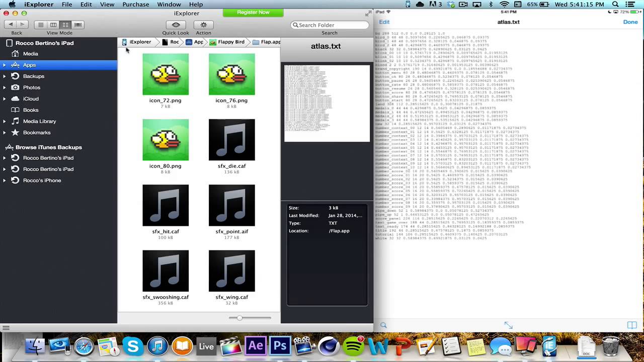Viewport: 644px width, 362px height.
Task: Open the File menu
Action: click(x=67, y=5)
